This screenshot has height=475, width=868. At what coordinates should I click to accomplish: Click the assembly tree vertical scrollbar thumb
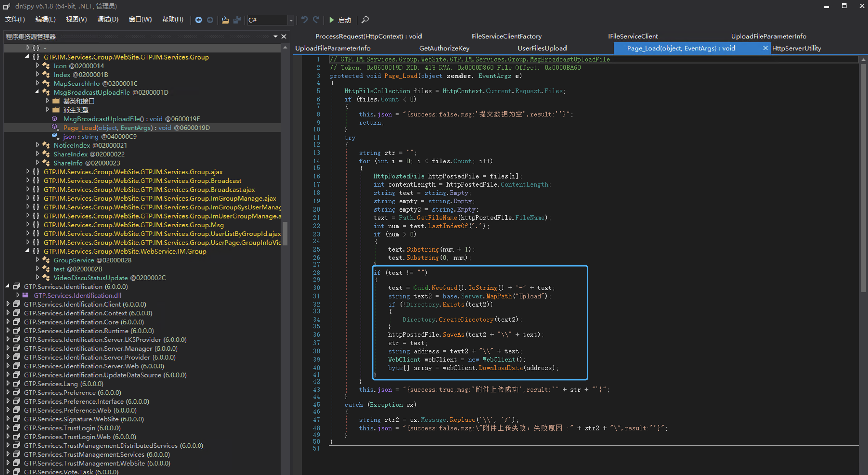click(x=285, y=233)
